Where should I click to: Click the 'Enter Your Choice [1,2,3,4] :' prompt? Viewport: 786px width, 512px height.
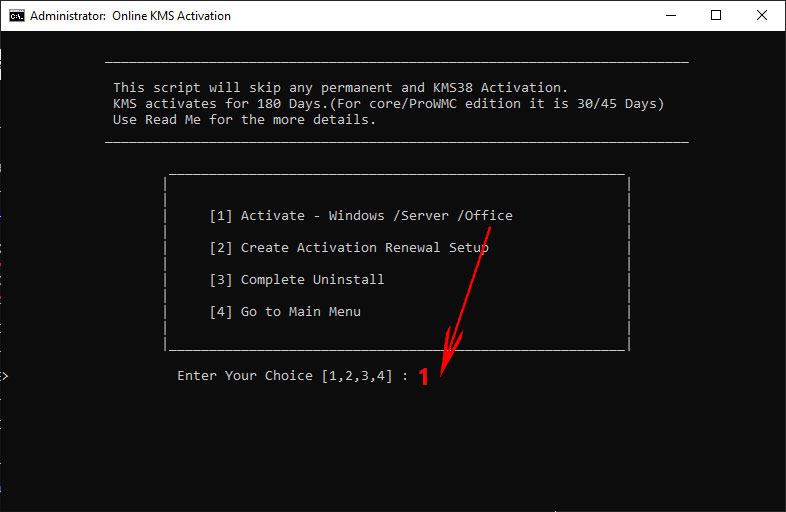[x=293, y=376]
